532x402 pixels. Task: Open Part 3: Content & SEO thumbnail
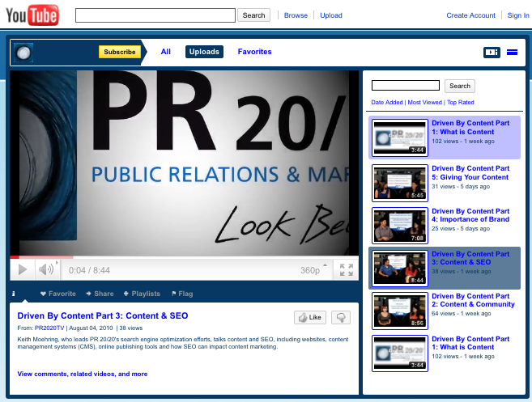[x=400, y=269]
